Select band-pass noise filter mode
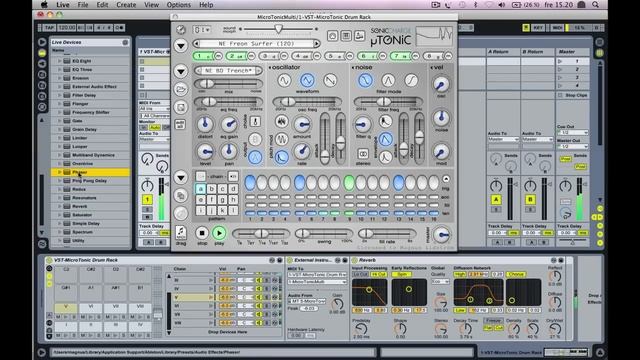640x360 pixels. [388, 80]
